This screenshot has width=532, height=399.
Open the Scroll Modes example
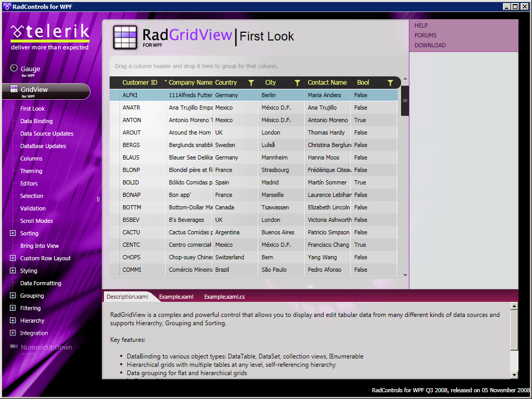pyautogui.click(x=37, y=221)
